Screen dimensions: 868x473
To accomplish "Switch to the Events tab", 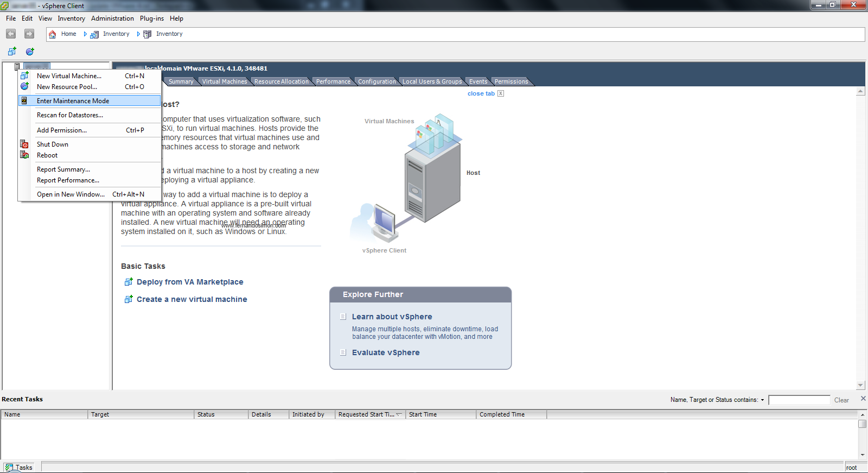I will tap(478, 81).
